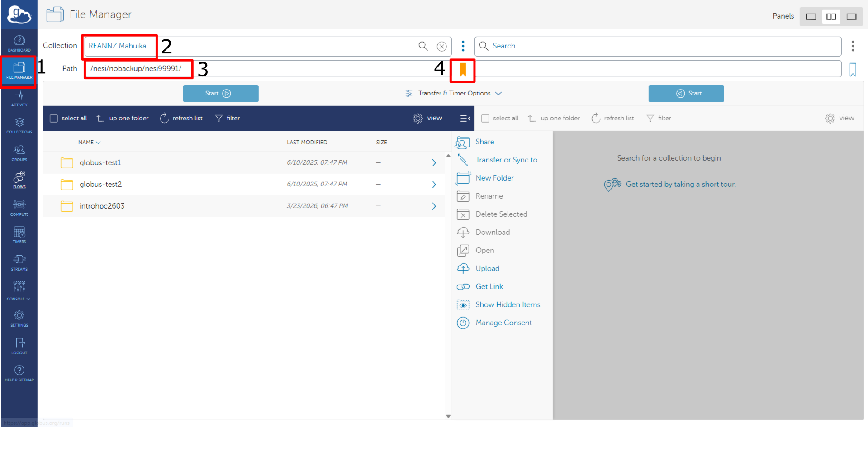Check select all in right panel
Viewport: 868px width, 466px height.
[x=485, y=119]
